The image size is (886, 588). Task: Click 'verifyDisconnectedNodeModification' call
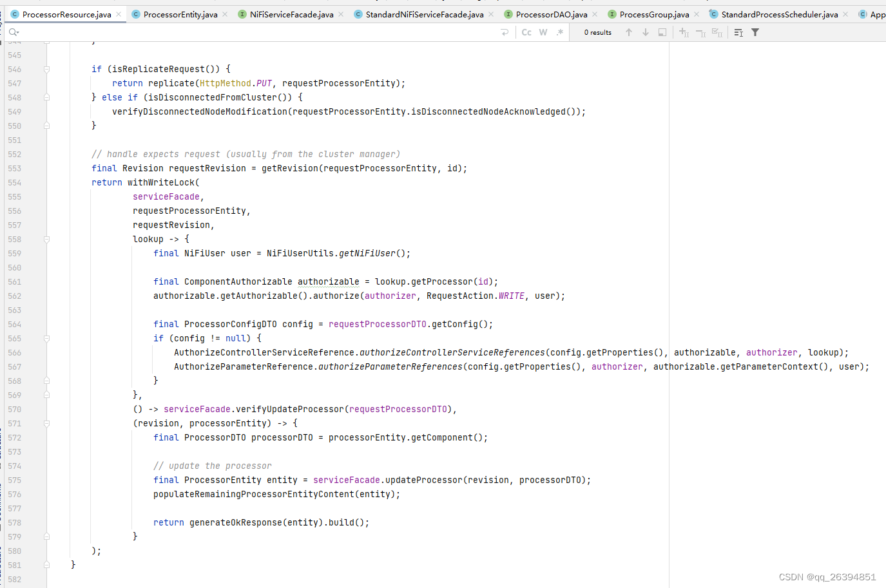tap(200, 111)
